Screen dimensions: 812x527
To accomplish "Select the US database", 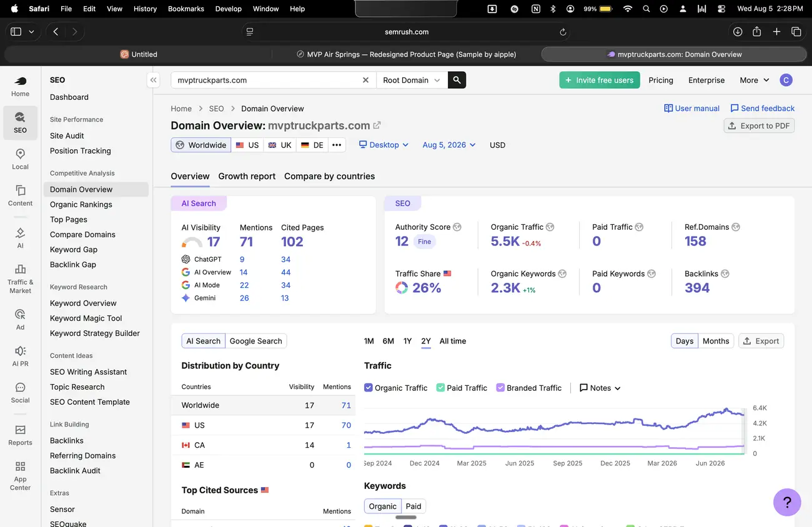I will coord(247,145).
